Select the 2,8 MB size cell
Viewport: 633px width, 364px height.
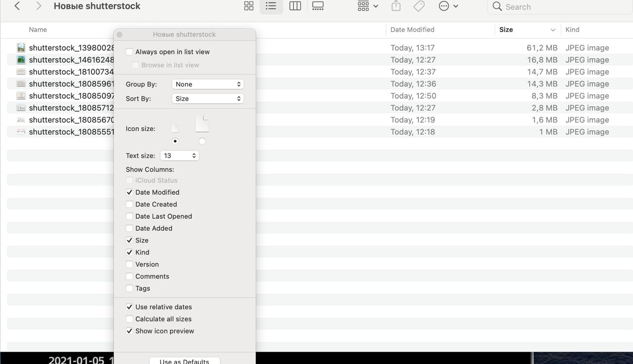coord(544,108)
